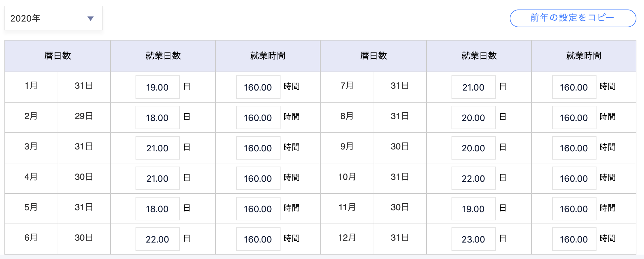Screen dimensions: 644x259
Task: Focus April working days input field
Action: [x=157, y=178]
